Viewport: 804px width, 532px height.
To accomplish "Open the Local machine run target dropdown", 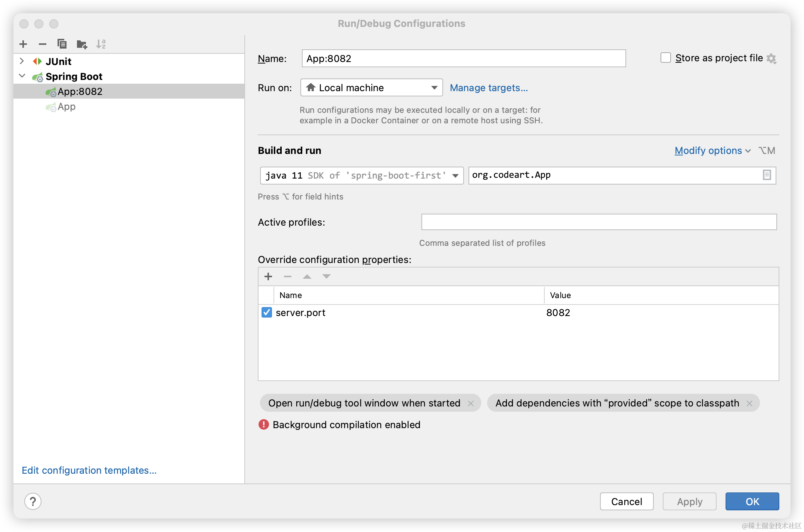I will click(371, 88).
